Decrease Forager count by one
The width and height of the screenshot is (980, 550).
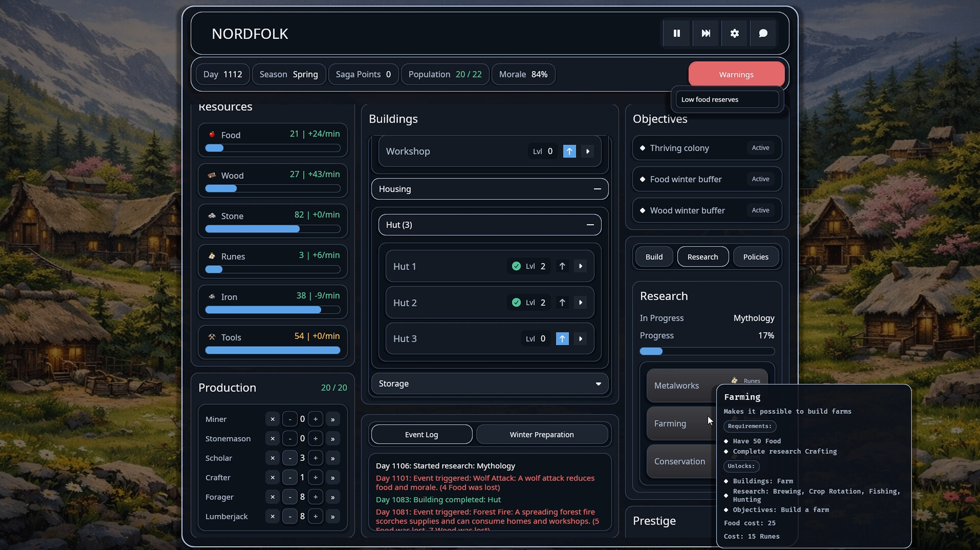[290, 497]
